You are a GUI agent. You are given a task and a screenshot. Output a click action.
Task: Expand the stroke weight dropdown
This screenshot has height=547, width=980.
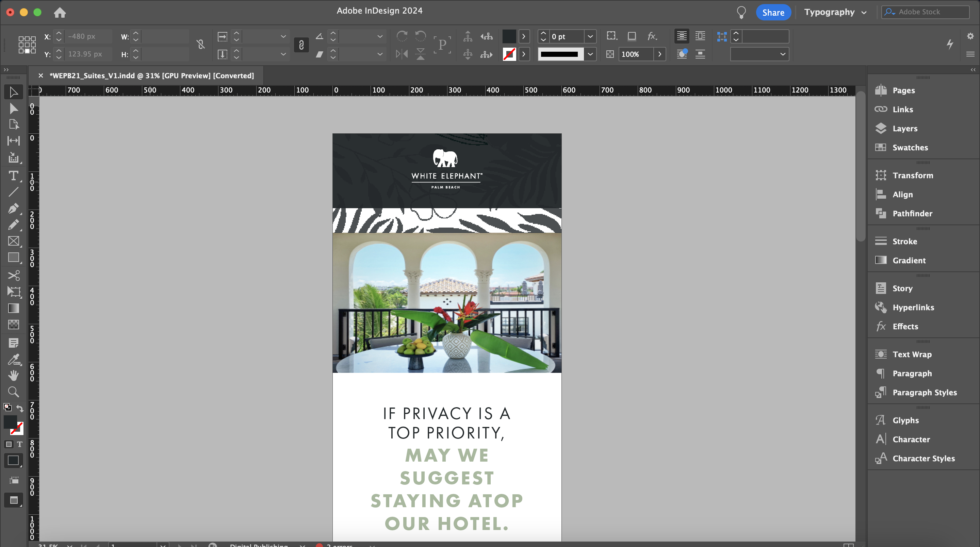tap(590, 36)
